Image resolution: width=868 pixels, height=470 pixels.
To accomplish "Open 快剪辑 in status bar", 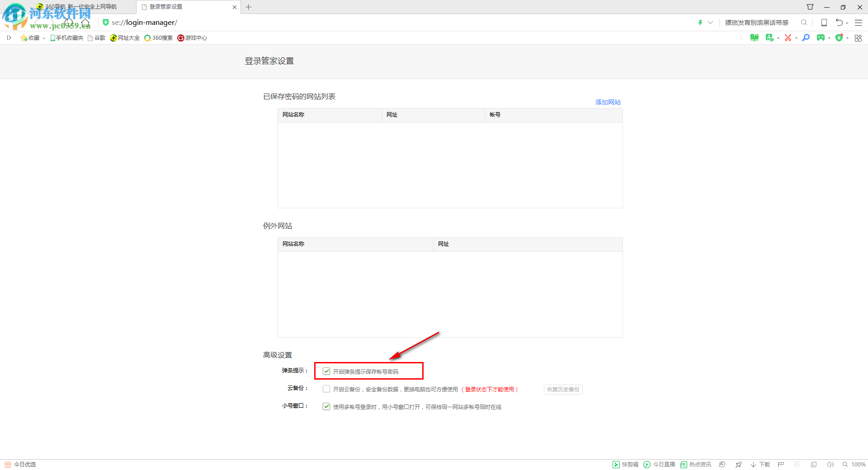I will [626, 465].
